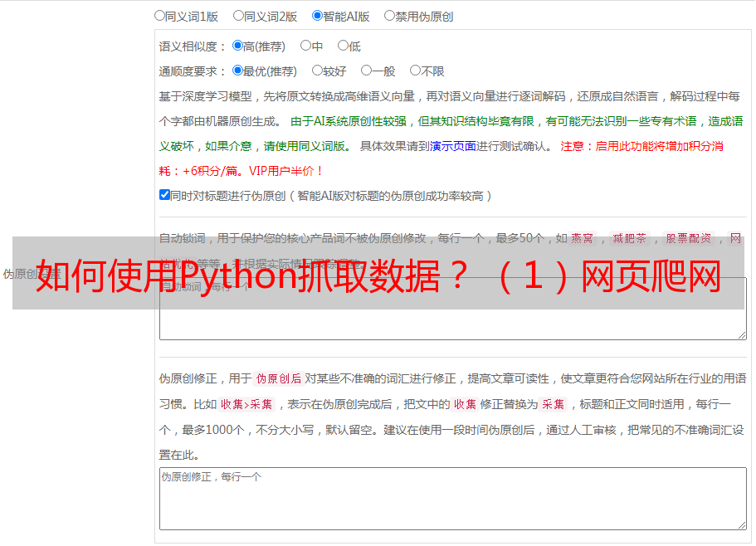Set 通顺度要求 to 较好
Image resolution: width=756 pixels, height=546 pixels.
[x=317, y=71]
